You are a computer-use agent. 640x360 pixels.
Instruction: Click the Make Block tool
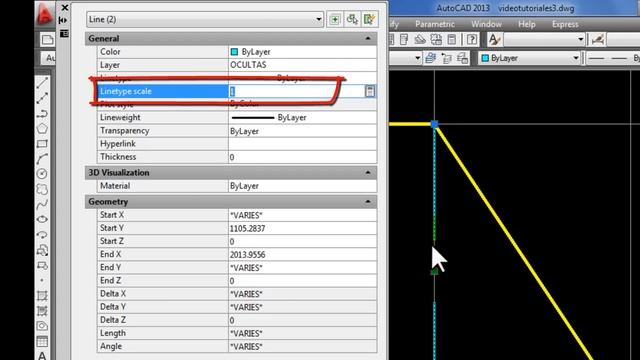point(42,265)
